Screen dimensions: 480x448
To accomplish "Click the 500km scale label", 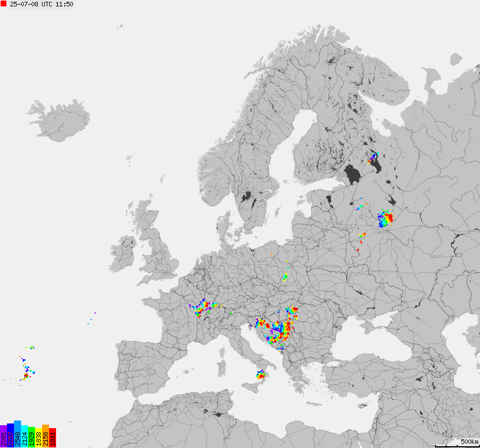I will 469,442.
